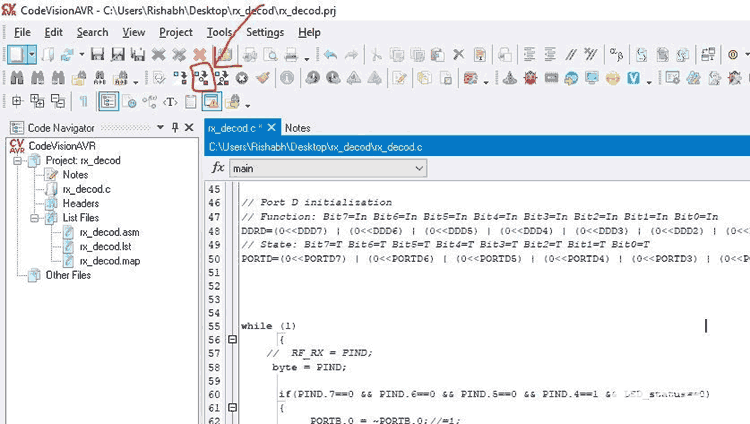Open the dropdown arrow beside the reload icon
Image resolution: width=750 pixels, height=424 pixels.
(x=82, y=55)
